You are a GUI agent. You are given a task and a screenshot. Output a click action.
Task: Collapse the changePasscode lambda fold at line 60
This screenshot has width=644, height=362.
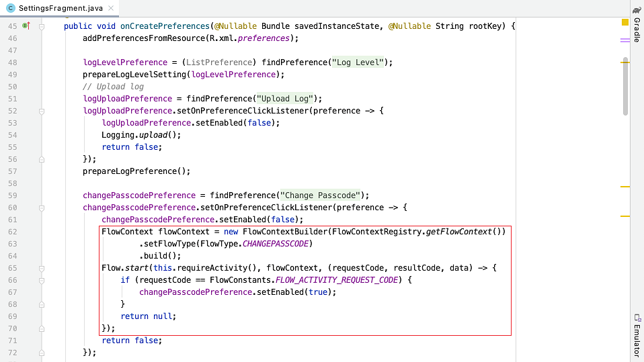pyautogui.click(x=42, y=208)
